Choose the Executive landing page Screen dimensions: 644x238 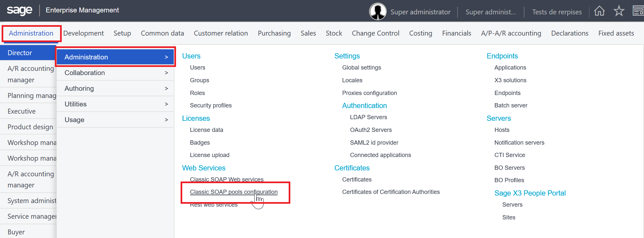(x=22, y=111)
